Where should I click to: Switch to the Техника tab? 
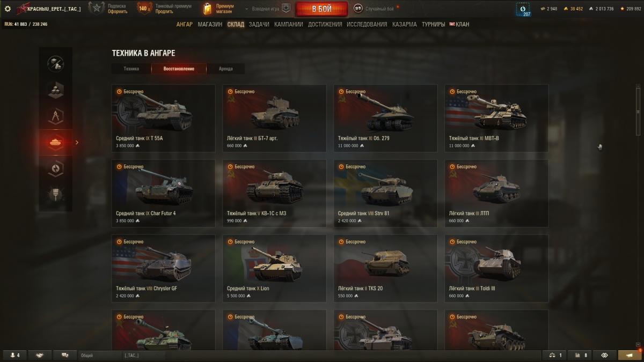pos(131,69)
